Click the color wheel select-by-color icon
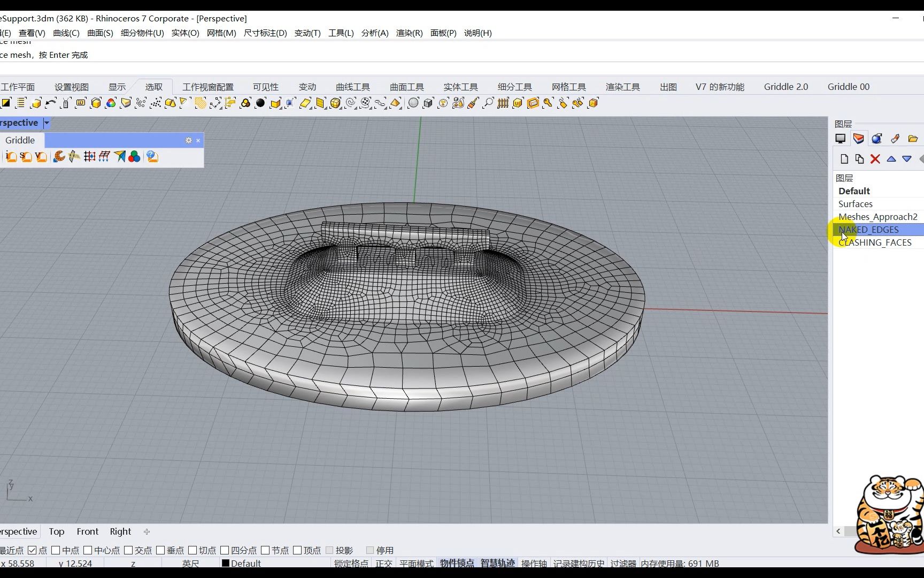The width and height of the screenshot is (924, 578). (x=111, y=103)
